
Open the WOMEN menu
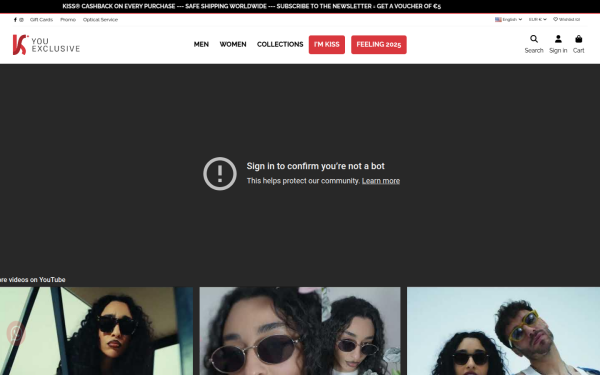click(233, 44)
